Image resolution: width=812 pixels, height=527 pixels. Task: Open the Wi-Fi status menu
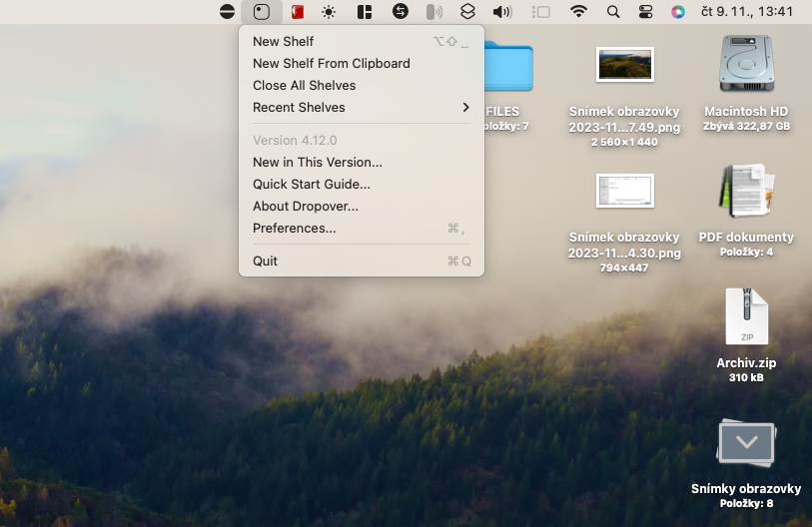[x=578, y=11]
